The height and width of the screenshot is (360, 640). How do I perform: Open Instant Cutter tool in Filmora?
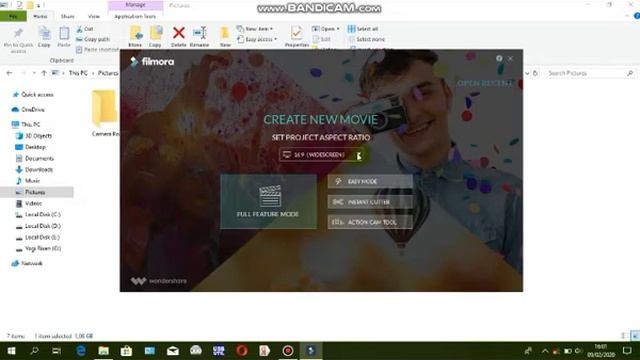(370, 202)
